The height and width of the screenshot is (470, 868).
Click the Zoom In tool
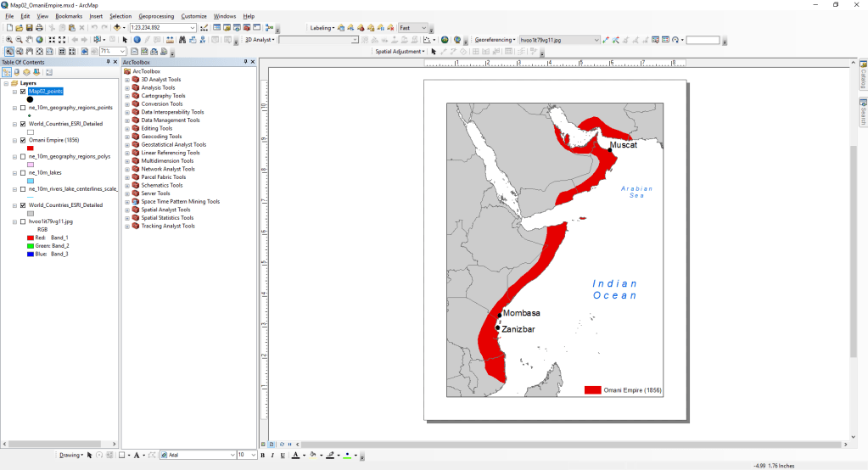point(9,40)
